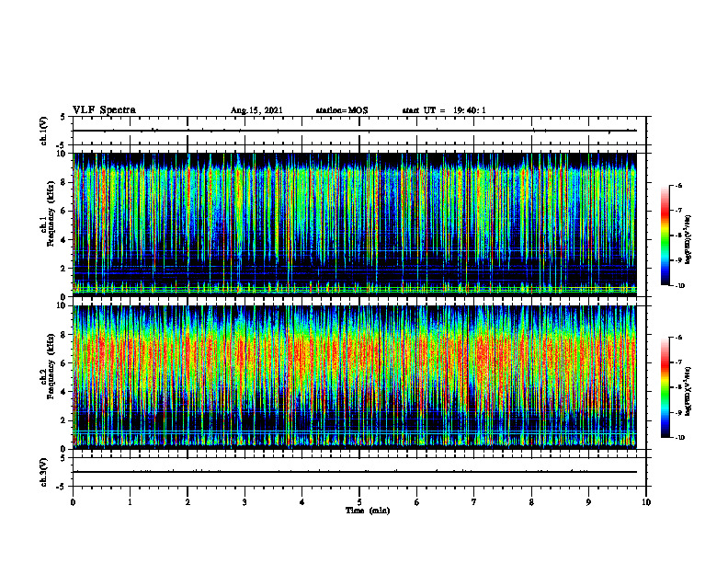Screen dimensions: 728x563
Task: Click the ch.1(V) waveform axis label
Action: [43, 131]
